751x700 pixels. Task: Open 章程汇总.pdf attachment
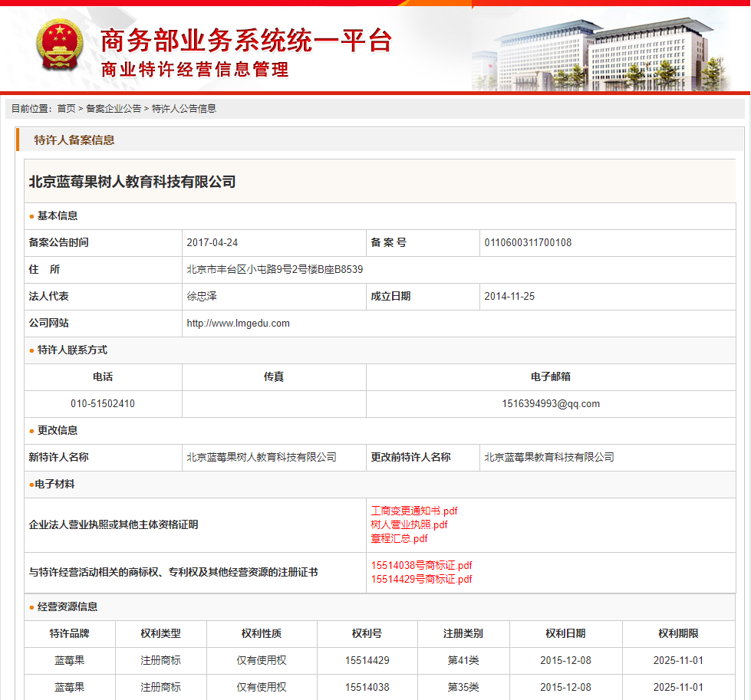coord(399,539)
